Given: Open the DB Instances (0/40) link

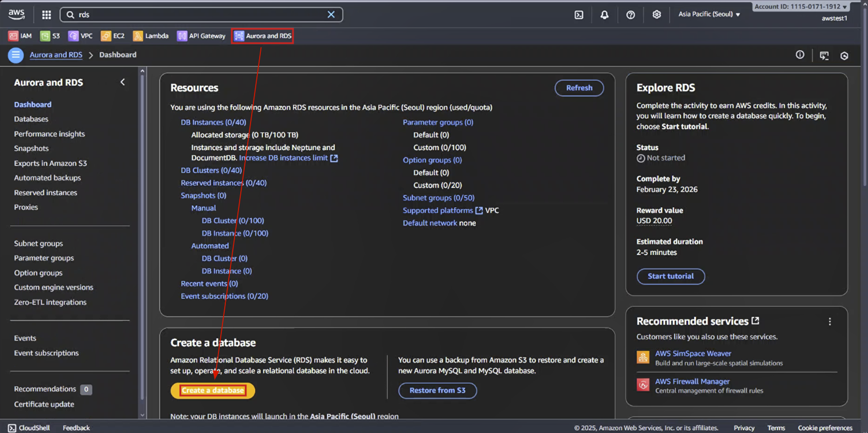Looking at the screenshot, I should point(213,122).
